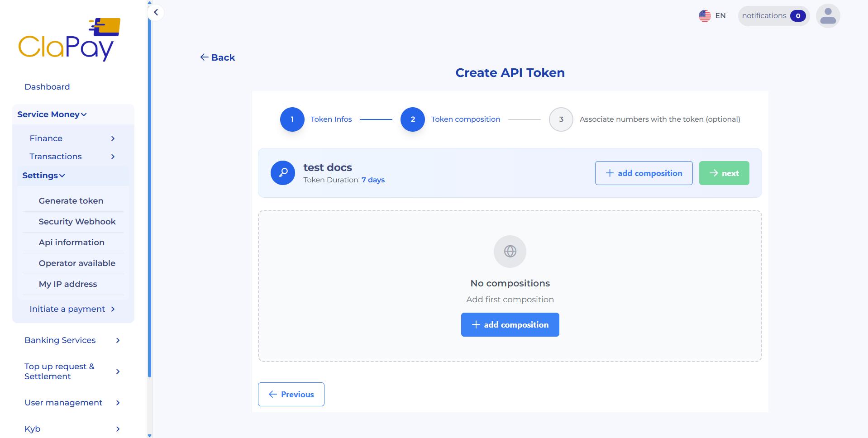
Task: Click the 7 days token duration link
Action: (x=373, y=180)
